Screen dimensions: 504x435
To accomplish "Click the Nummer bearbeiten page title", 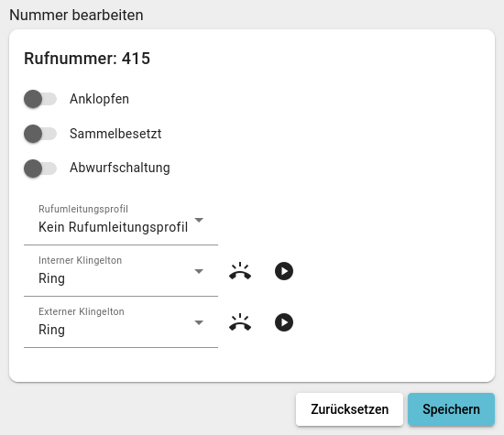I will pos(76,15).
